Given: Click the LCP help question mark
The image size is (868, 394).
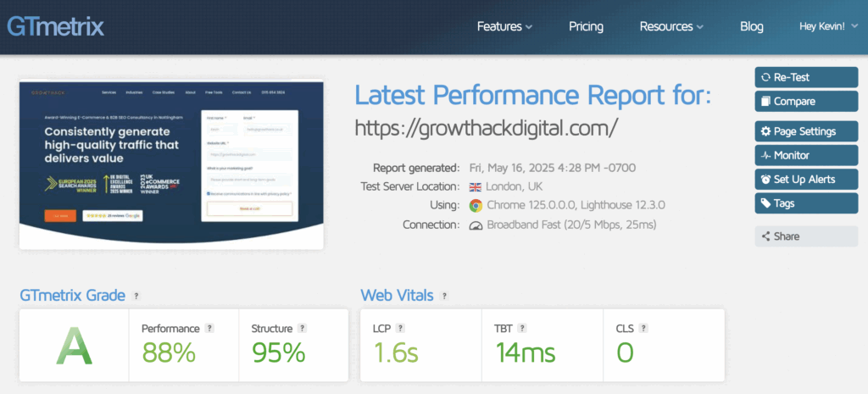Looking at the screenshot, I should point(400,328).
